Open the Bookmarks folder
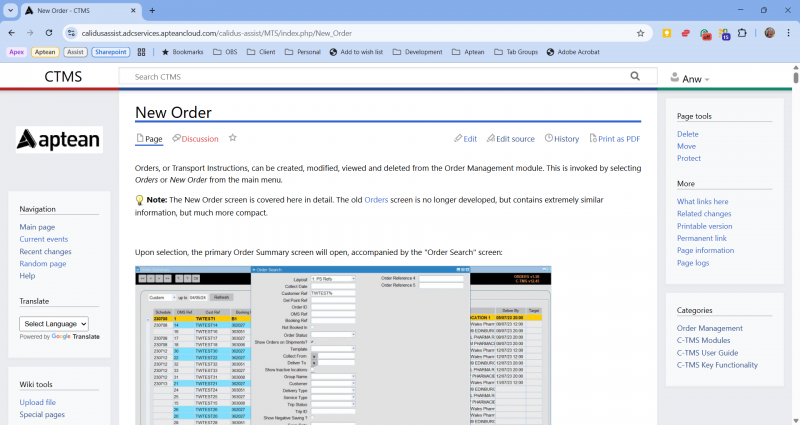 tap(183, 52)
